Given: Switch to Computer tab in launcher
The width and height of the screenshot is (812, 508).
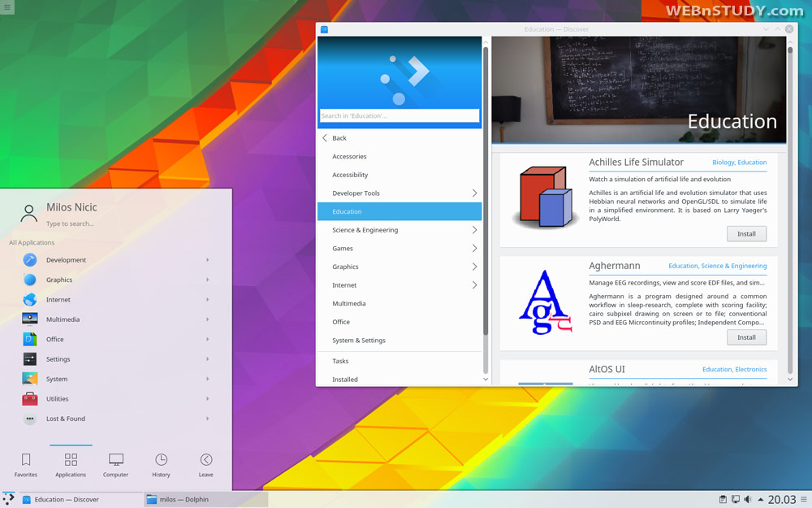Looking at the screenshot, I should [115, 465].
